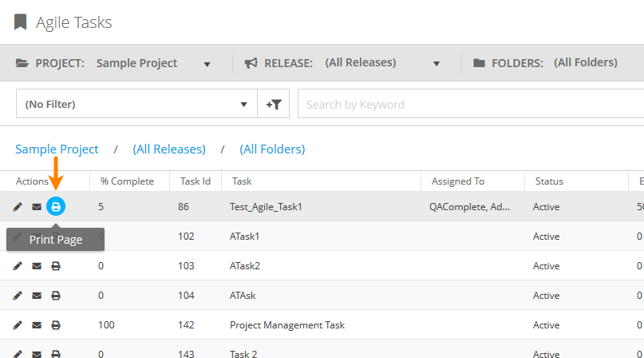The height and width of the screenshot is (358, 644).
Task: Click the email icon in the ATask2 row
Action: (37, 266)
